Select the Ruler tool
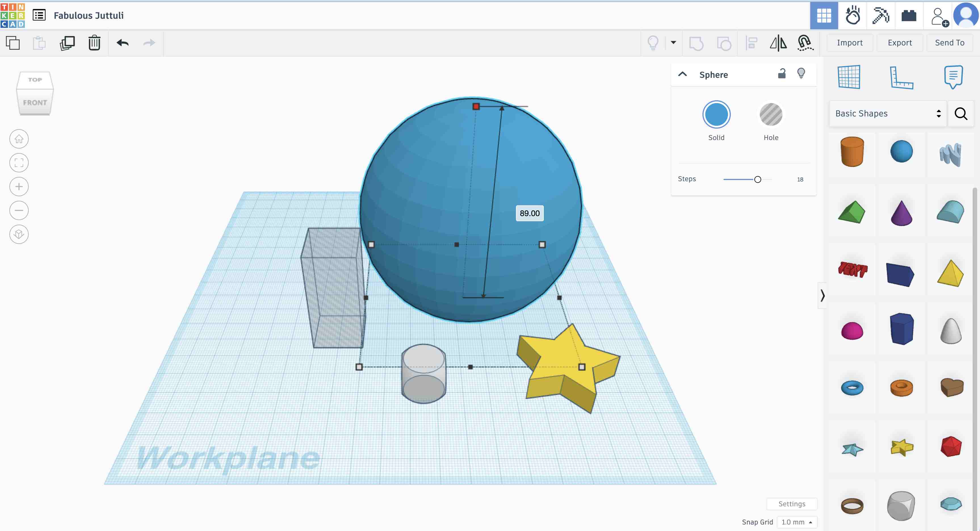Image resolution: width=980 pixels, height=531 pixels. pos(901,77)
